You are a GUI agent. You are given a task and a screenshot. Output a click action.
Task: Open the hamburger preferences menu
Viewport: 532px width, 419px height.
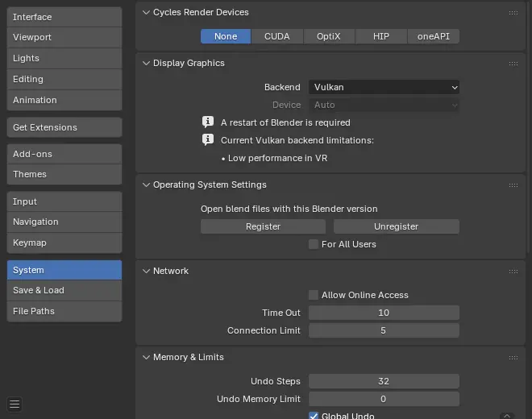(x=15, y=404)
